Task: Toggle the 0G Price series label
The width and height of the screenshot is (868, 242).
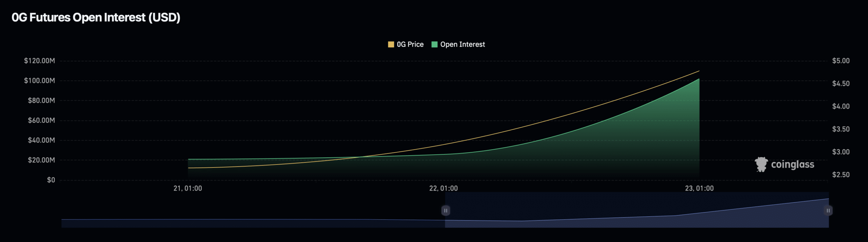Action: point(410,44)
